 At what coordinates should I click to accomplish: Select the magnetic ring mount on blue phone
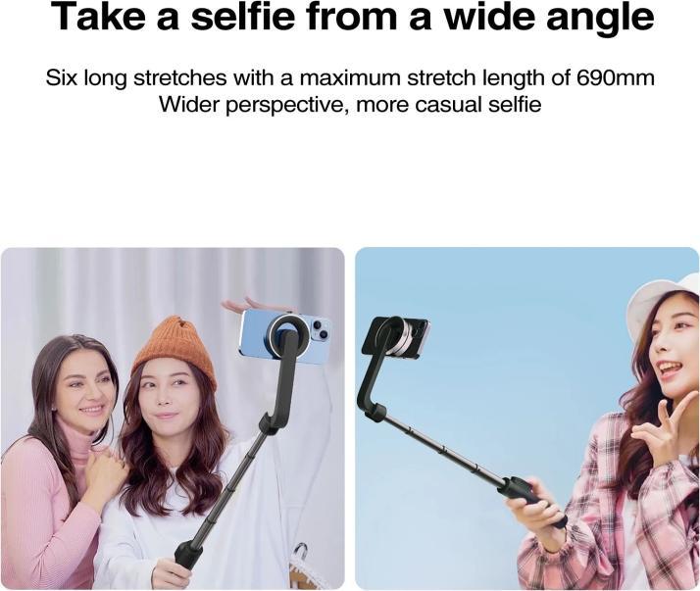pyautogui.click(x=283, y=336)
